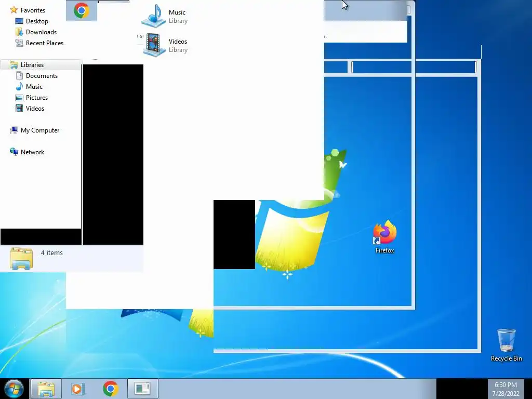Click the Favorites star icon

14,10
